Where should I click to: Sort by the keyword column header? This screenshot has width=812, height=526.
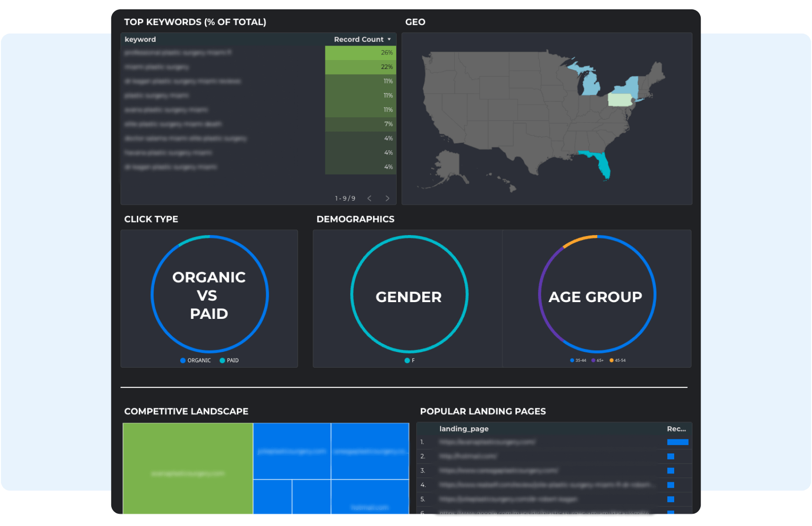(x=140, y=40)
